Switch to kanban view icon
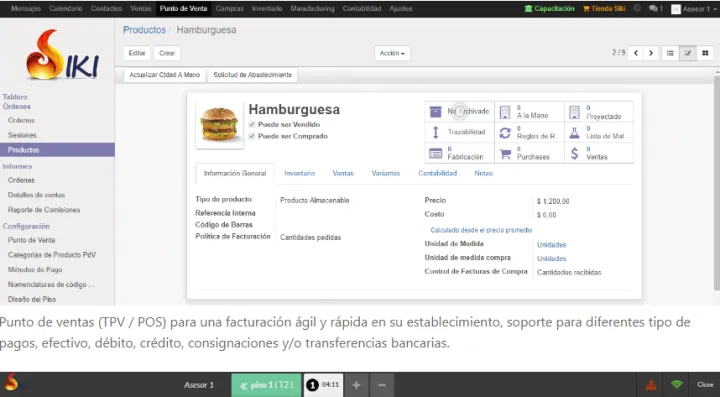This screenshot has width=720, height=397. tap(705, 53)
